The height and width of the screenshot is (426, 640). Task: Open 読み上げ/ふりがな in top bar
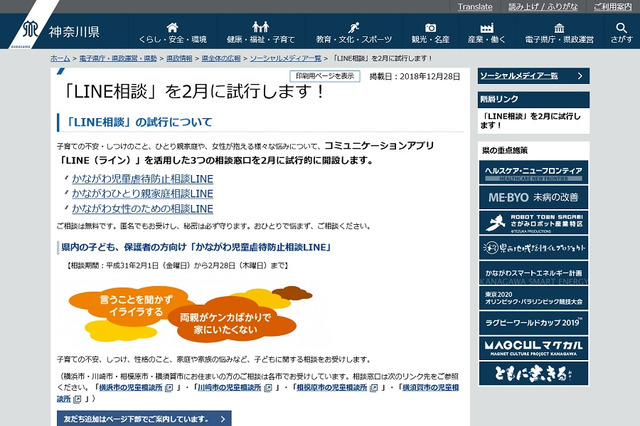click(543, 7)
